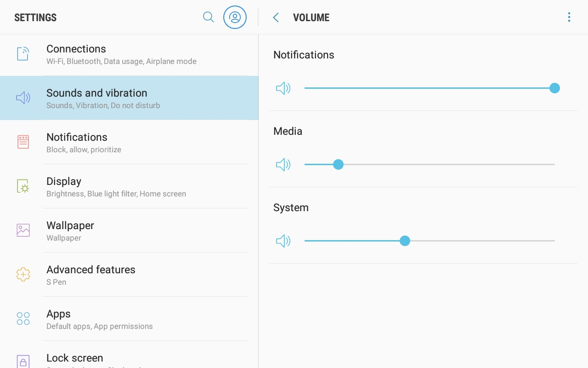This screenshot has height=368, width=588.
Task: Open Lock screen settings
Action: 129,355
